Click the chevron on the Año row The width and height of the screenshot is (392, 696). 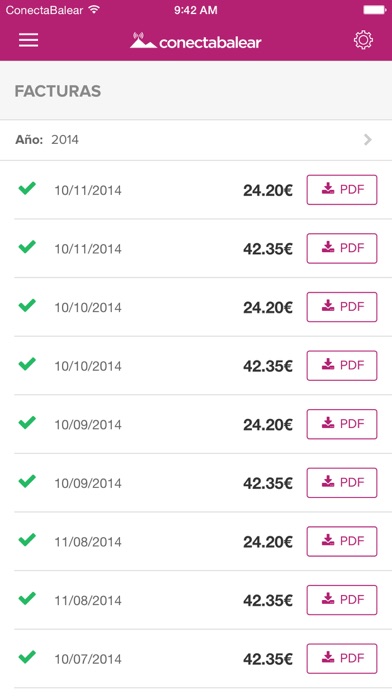click(x=368, y=140)
